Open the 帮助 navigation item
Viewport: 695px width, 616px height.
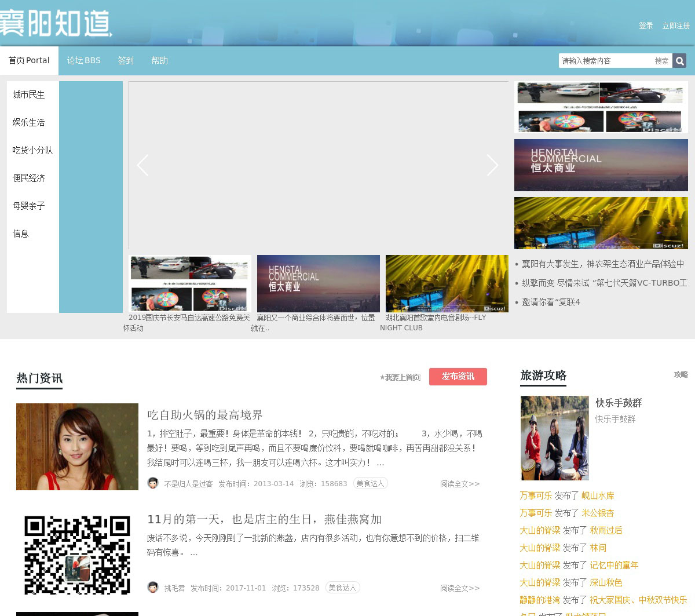[159, 60]
